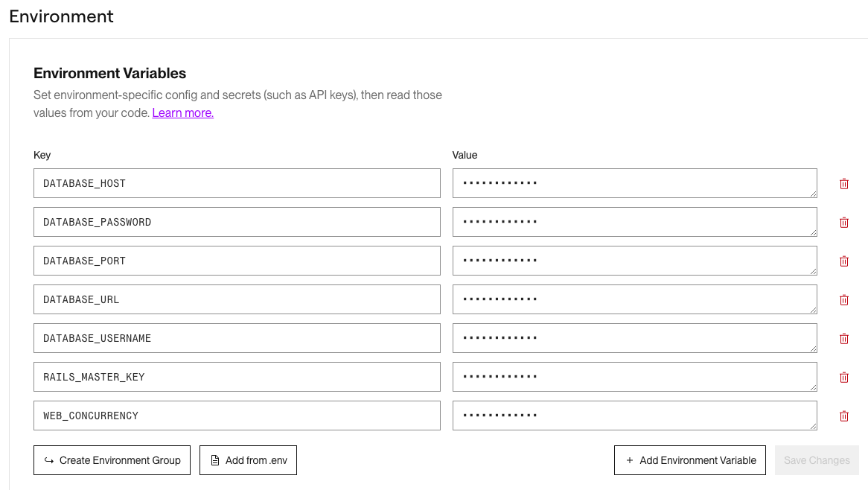Click Add from .env button
Image resolution: width=868 pixels, height=490 pixels.
[x=248, y=460]
